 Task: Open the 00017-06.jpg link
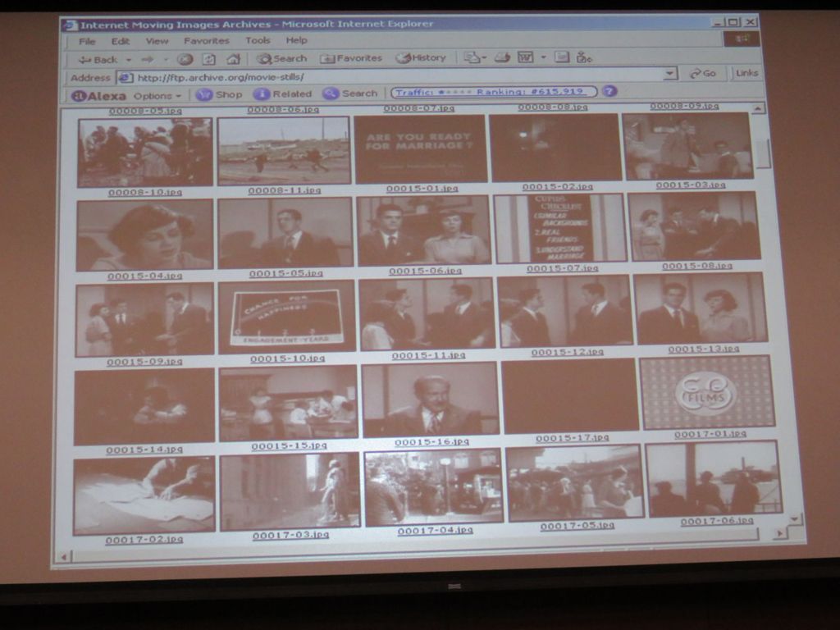[717, 521]
